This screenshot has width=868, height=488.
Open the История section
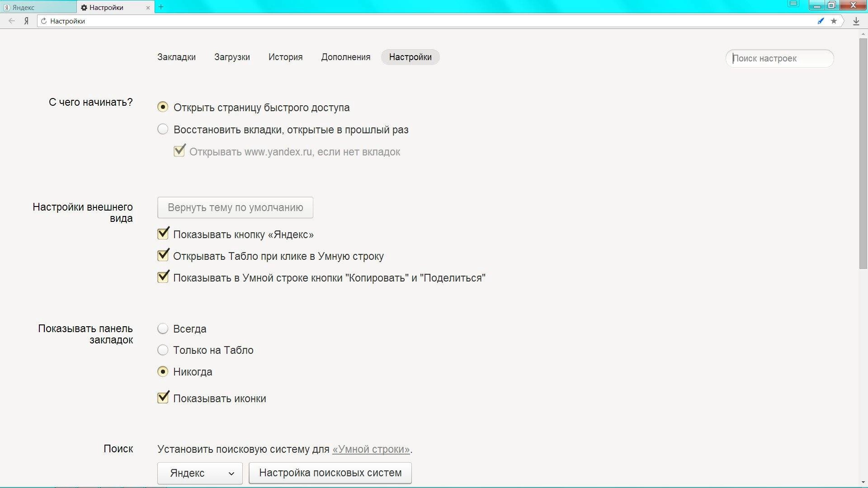(285, 57)
